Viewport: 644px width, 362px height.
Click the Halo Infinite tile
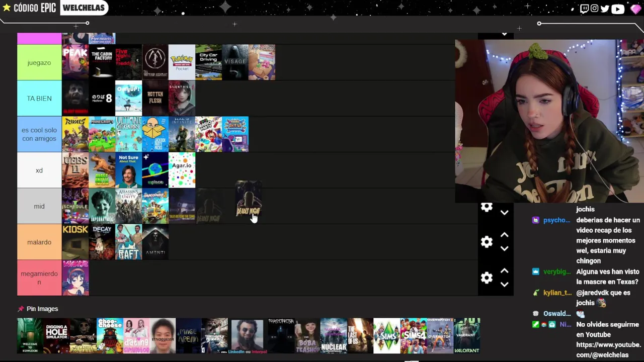[x=182, y=134]
